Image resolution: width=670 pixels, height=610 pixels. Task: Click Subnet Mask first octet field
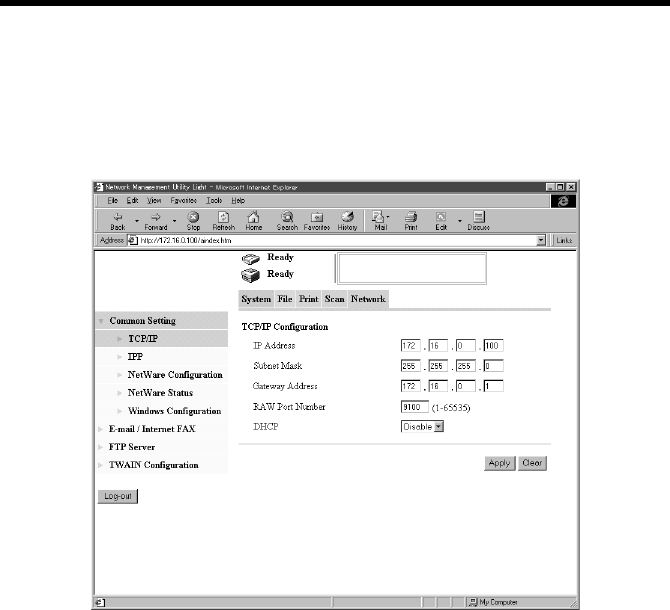pos(411,366)
